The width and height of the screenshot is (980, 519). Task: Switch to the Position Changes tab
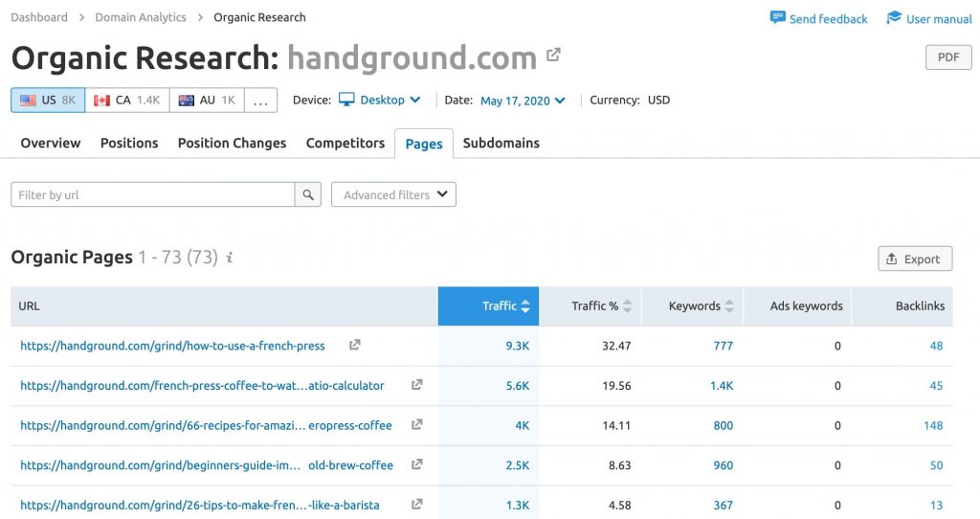coord(232,144)
